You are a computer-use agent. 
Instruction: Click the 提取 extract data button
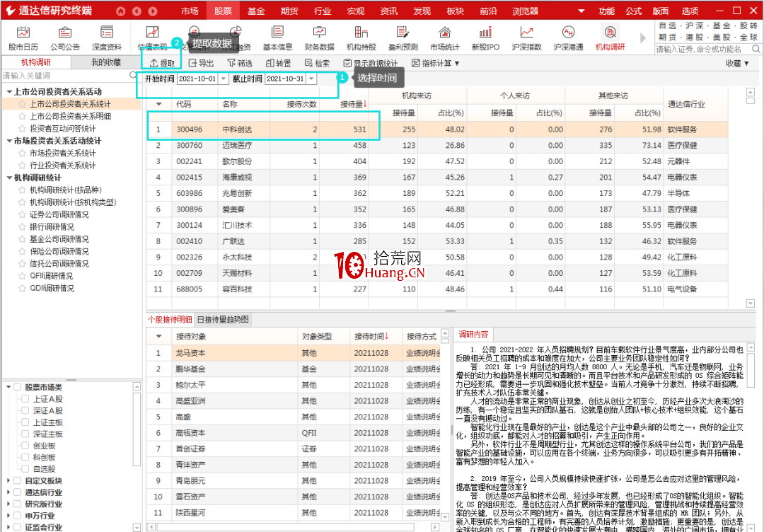pos(163,62)
